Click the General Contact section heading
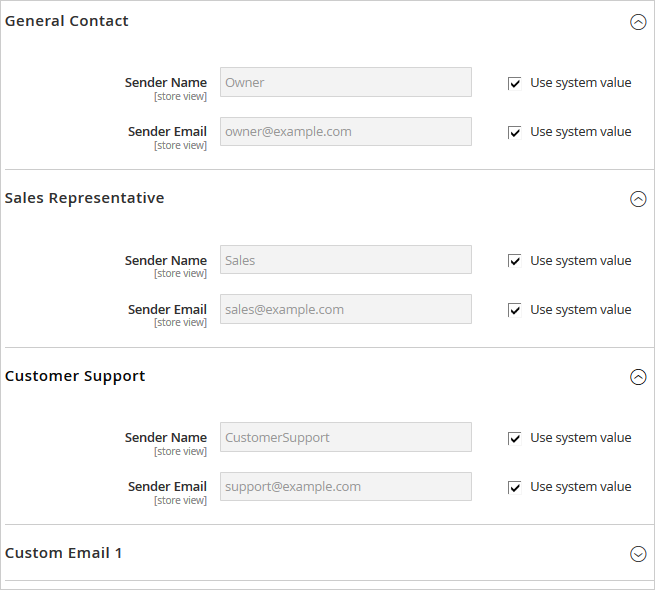The height and width of the screenshot is (590, 655). (x=67, y=21)
